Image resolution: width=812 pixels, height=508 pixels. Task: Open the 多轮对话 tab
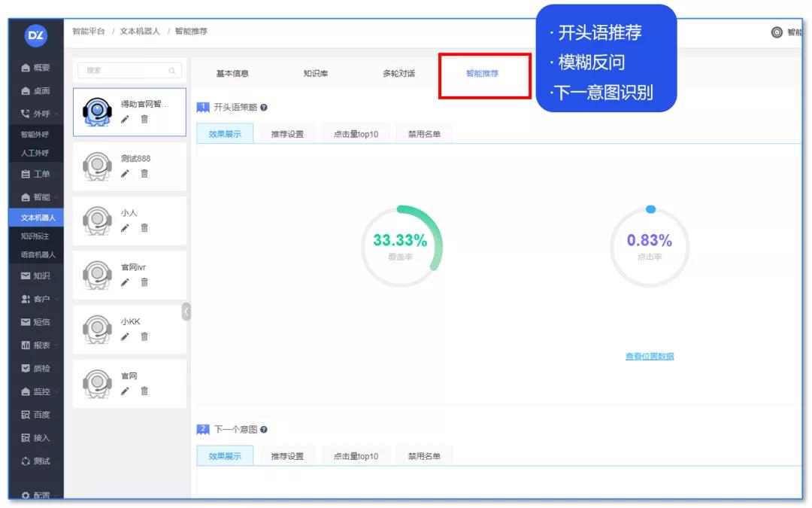[x=398, y=74]
